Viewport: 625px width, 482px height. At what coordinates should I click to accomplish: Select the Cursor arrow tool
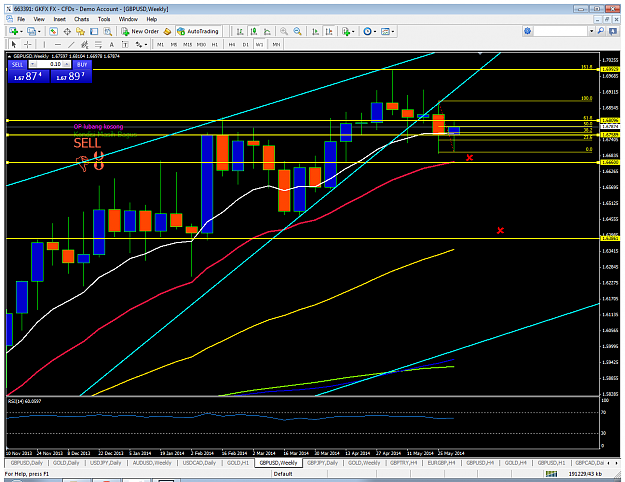14,44
